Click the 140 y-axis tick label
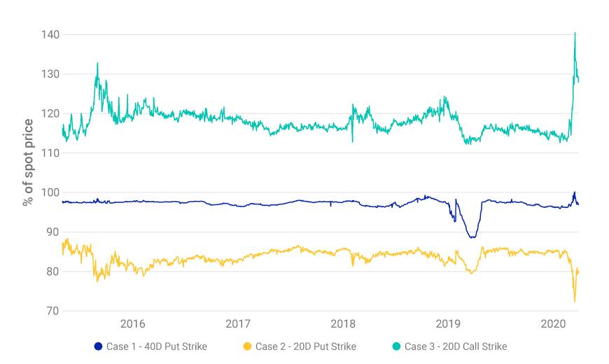 click(50, 34)
